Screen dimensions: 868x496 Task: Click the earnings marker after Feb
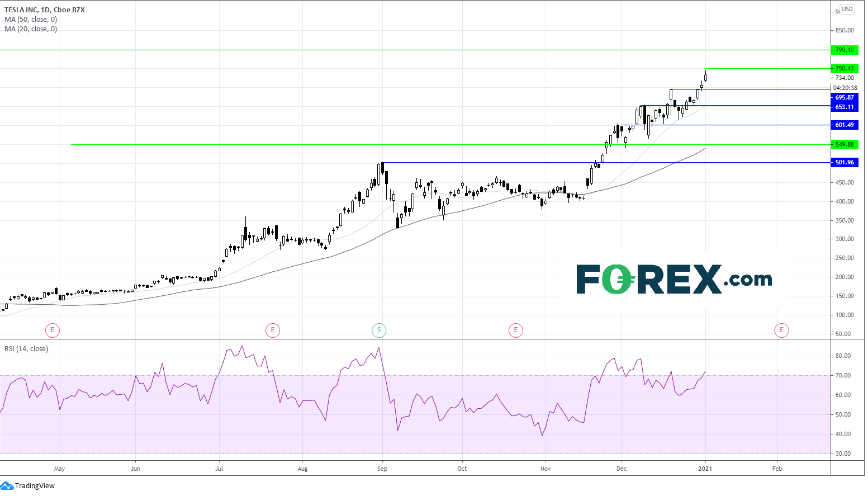point(781,330)
